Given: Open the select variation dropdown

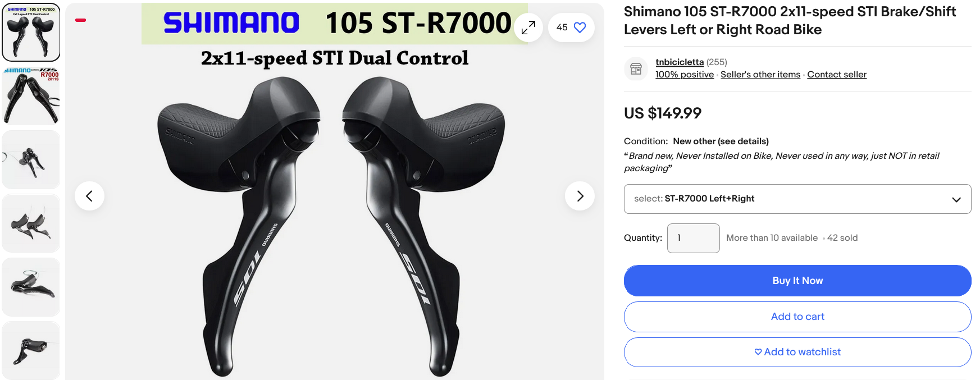Looking at the screenshot, I should pos(797,199).
